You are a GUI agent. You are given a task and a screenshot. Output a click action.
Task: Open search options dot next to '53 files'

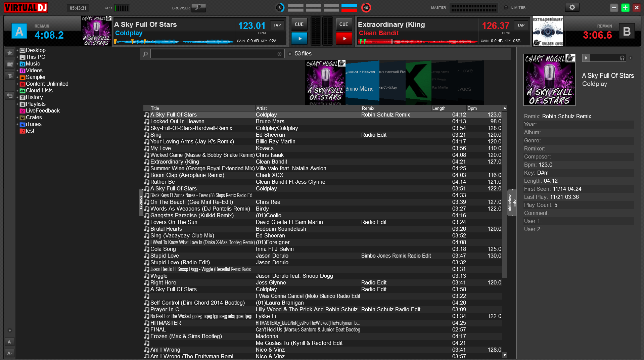click(290, 54)
